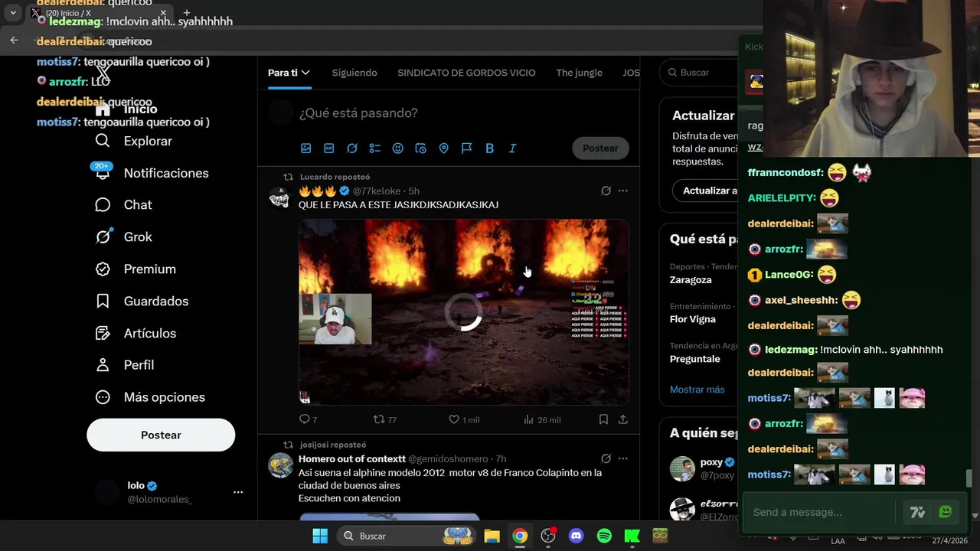
Task: Click the Grok icon in compose toolbar
Action: (x=351, y=148)
